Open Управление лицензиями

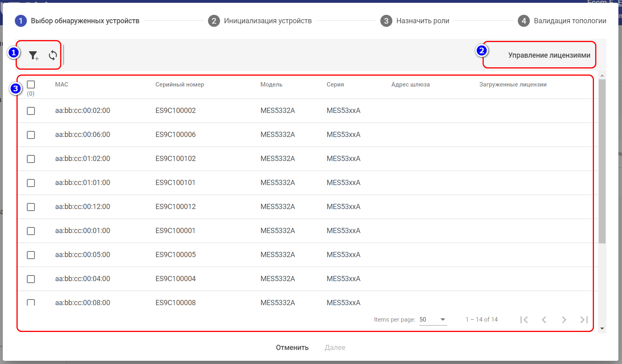click(x=549, y=55)
